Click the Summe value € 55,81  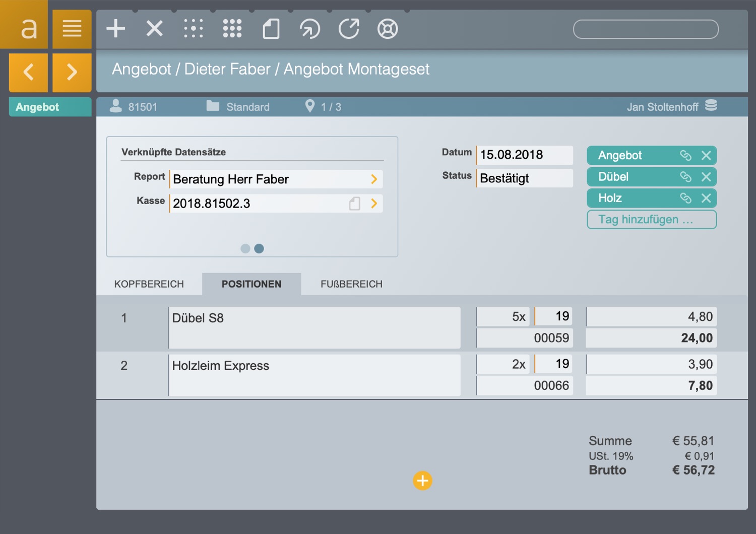(x=694, y=441)
